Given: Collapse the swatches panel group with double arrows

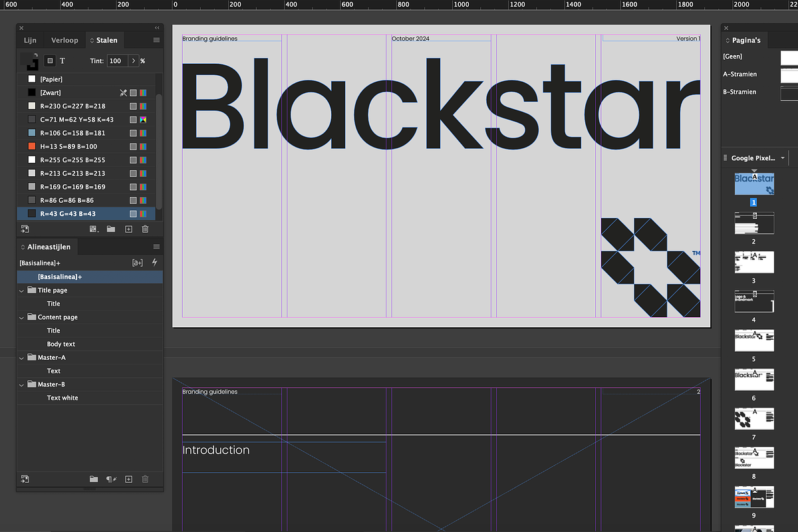Looking at the screenshot, I should coord(157,28).
